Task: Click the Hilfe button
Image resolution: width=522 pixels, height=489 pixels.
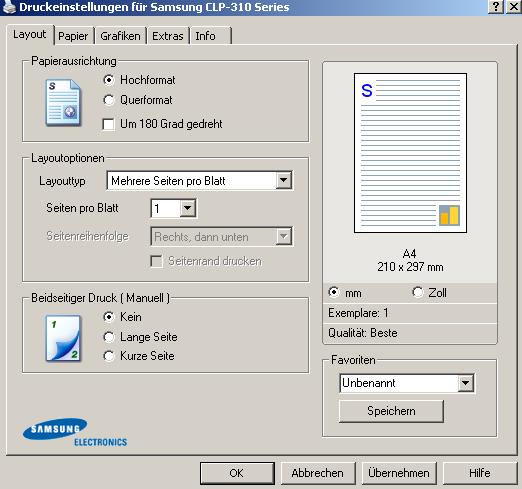Action: tap(480, 473)
